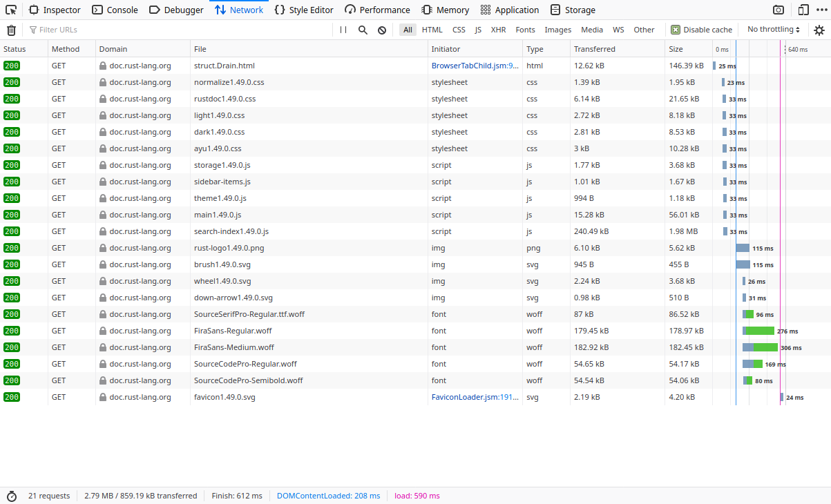Open the request blocking tool
This screenshot has height=504, width=831.
[x=381, y=30]
